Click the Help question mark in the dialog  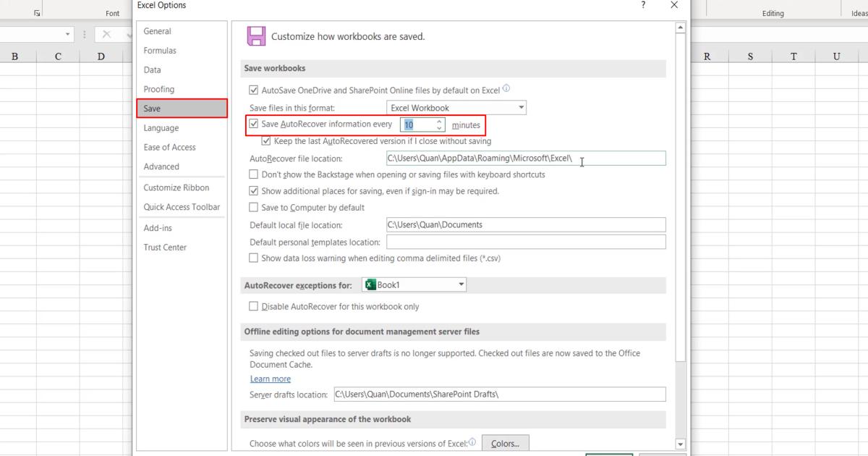(642, 5)
